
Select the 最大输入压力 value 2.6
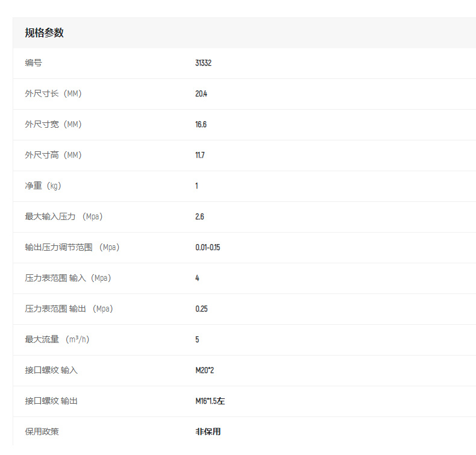pos(199,216)
